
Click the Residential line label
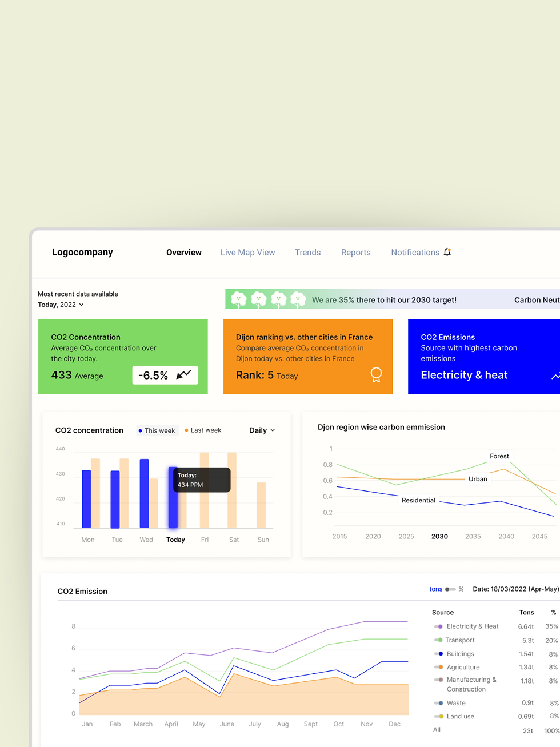(x=418, y=500)
